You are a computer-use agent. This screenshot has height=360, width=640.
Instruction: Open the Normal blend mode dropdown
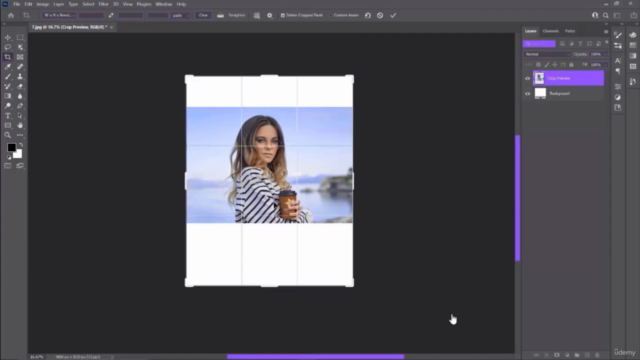click(x=547, y=54)
